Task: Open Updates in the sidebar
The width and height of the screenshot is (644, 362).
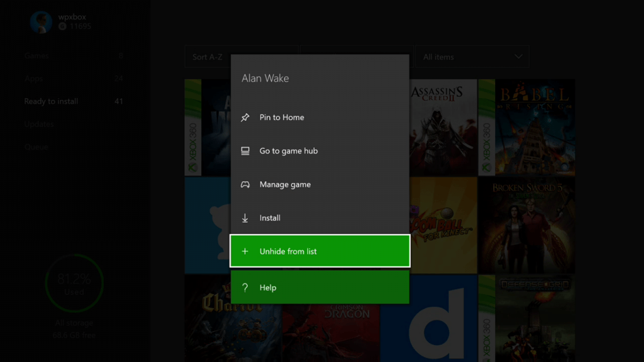Action: tap(74, 124)
